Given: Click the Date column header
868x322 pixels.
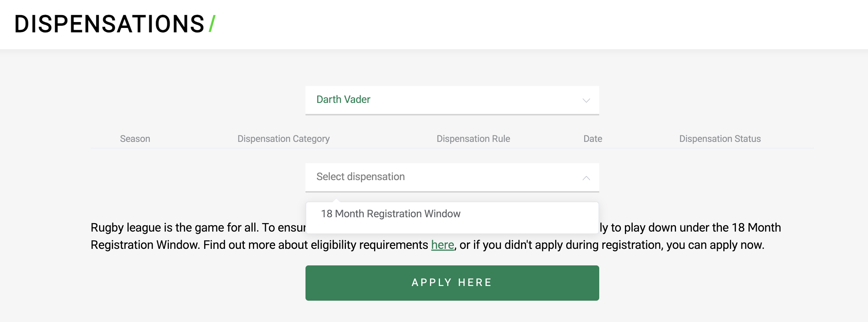Looking at the screenshot, I should point(593,139).
